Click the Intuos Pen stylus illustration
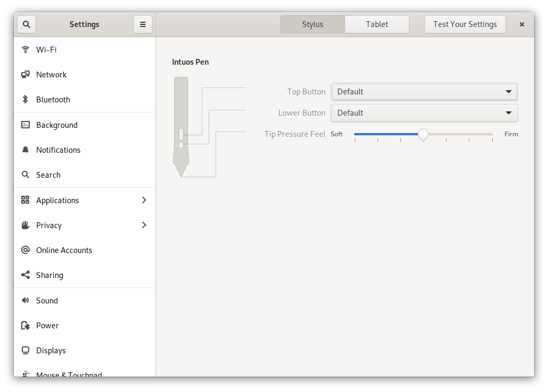 [181, 127]
